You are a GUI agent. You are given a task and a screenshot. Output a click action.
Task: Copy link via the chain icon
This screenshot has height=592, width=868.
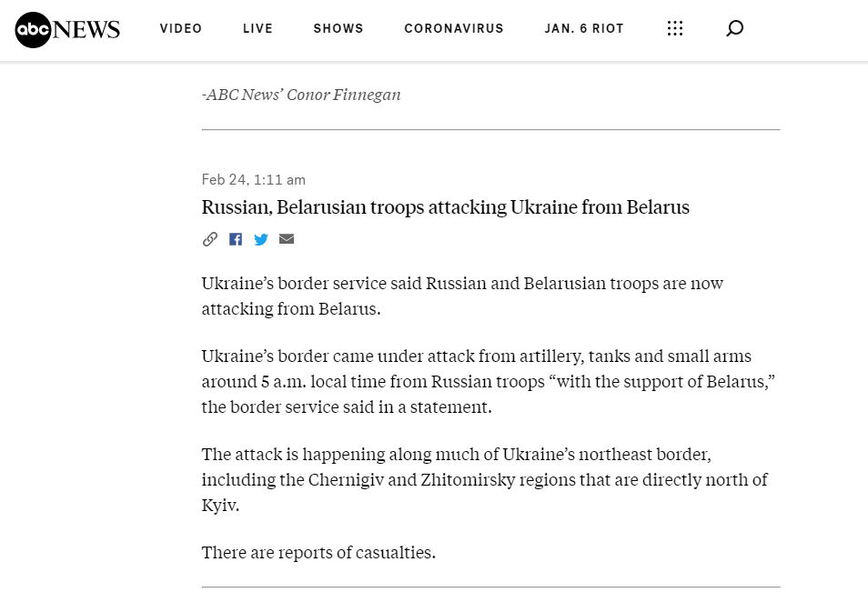coord(210,239)
